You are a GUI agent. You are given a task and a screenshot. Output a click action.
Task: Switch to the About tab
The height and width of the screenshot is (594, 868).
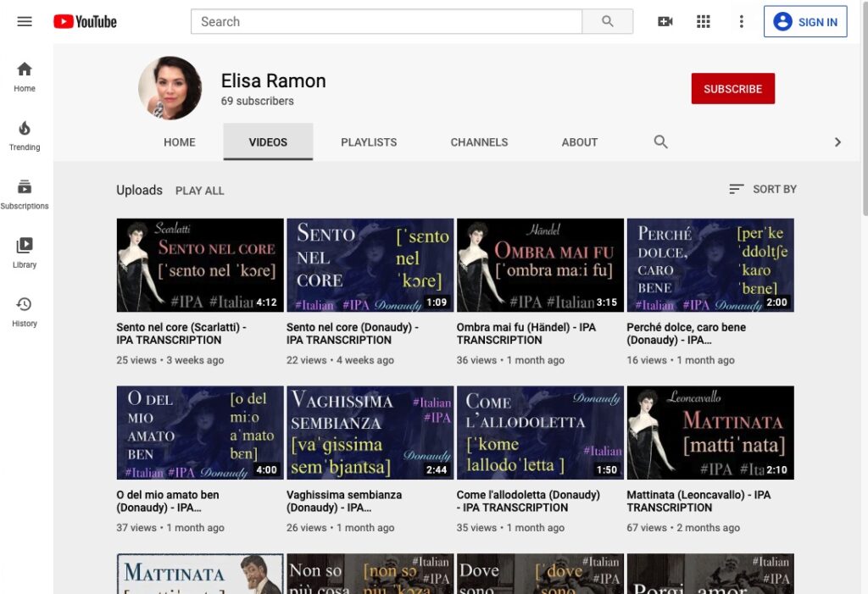580,142
